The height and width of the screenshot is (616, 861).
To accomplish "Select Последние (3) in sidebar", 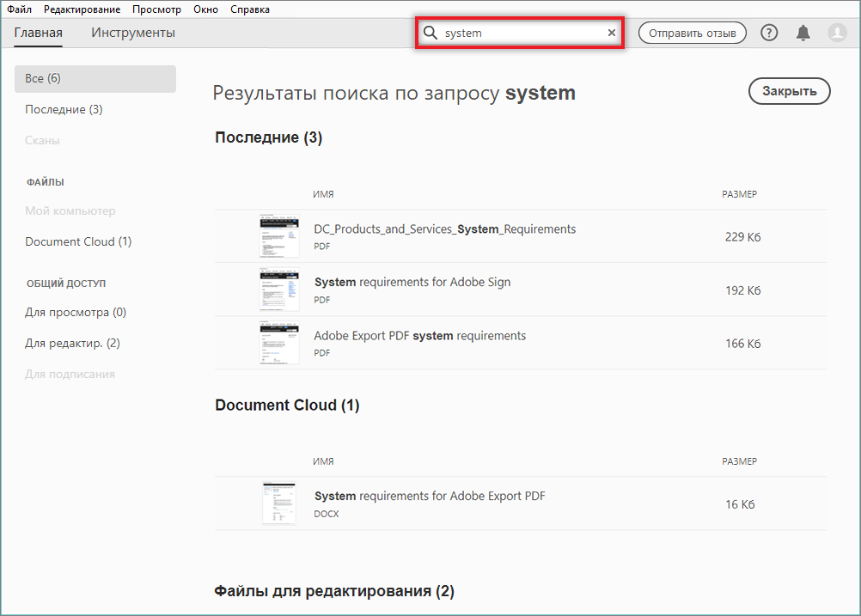I will click(64, 109).
